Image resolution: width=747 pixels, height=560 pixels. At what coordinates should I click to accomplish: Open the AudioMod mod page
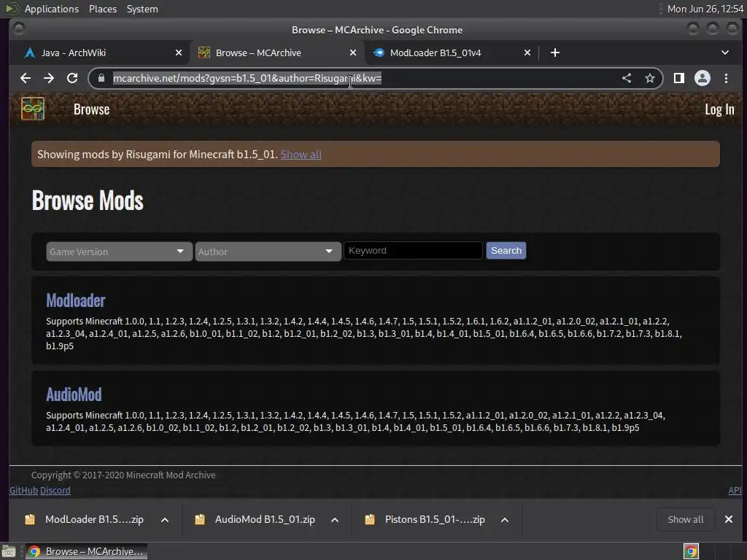click(x=74, y=394)
